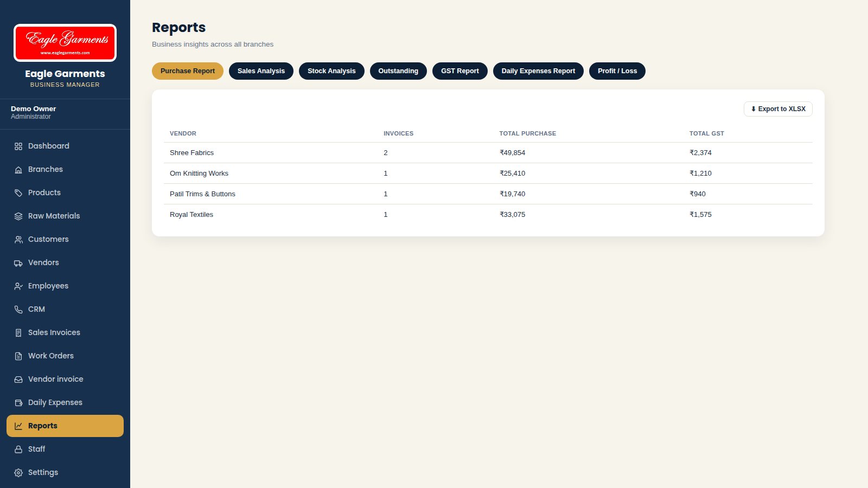Click the CRM phone icon
The height and width of the screenshot is (488, 868).
(x=18, y=310)
